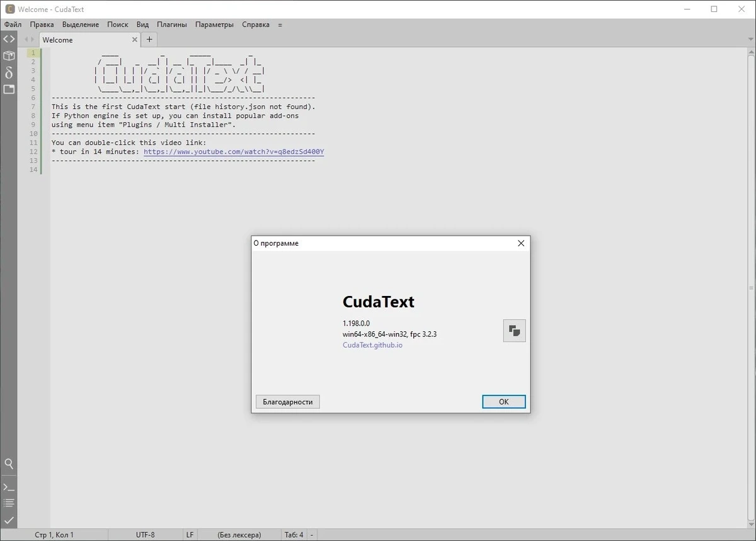Change encoding via the UTF-8 status field
The image size is (756, 541).
click(x=145, y=535)
